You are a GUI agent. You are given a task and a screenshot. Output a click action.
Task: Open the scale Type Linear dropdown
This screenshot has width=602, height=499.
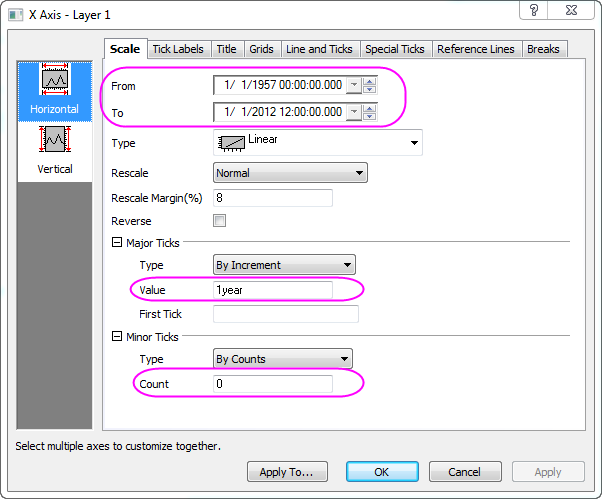click(x=414, y=143)
